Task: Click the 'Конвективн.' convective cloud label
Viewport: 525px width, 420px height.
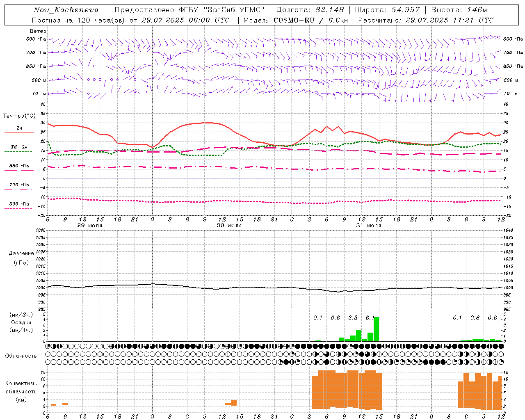Action: [x=21, y=383]
